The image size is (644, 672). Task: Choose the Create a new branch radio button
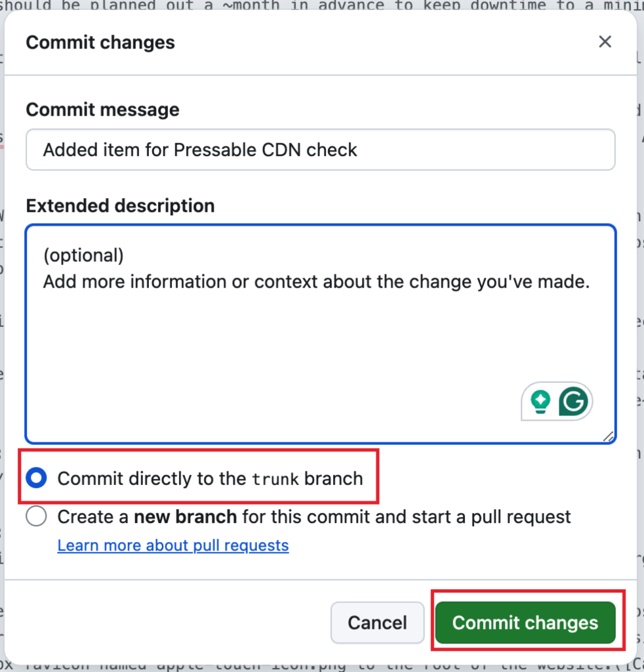tap(36, 516)
